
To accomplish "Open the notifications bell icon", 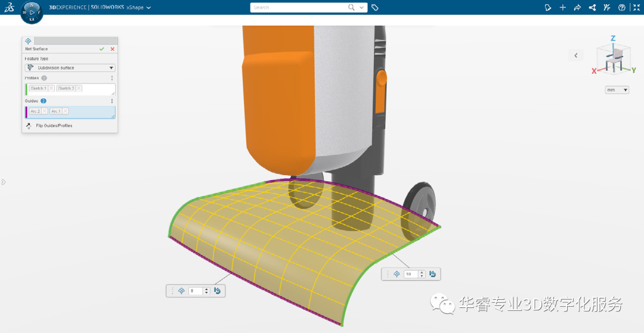I will pyautogui.click(x=548, y=8).
